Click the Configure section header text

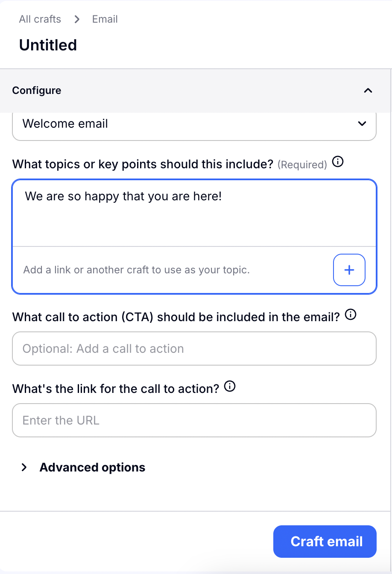pos(37,91)
